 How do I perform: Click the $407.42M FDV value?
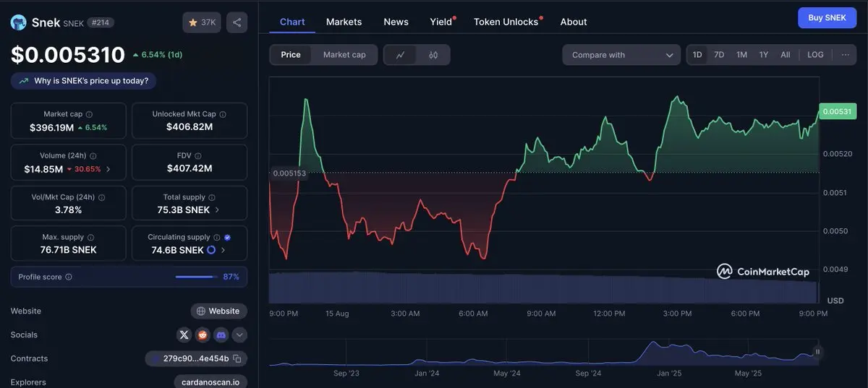(x=190, y=168)
